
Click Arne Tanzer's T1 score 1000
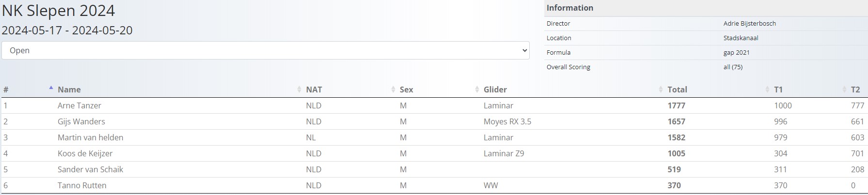pyautogui.click(x=783, y=105)
